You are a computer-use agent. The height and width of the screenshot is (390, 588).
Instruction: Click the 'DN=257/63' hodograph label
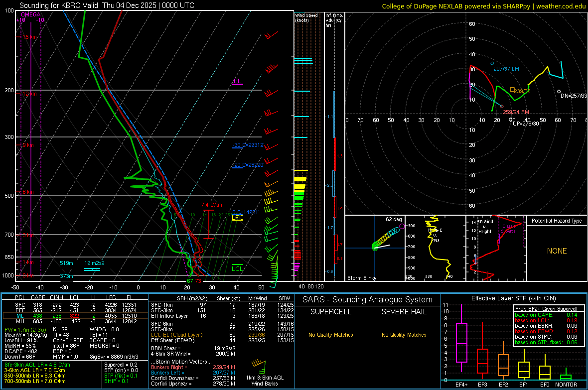click(x=574, y=96)
